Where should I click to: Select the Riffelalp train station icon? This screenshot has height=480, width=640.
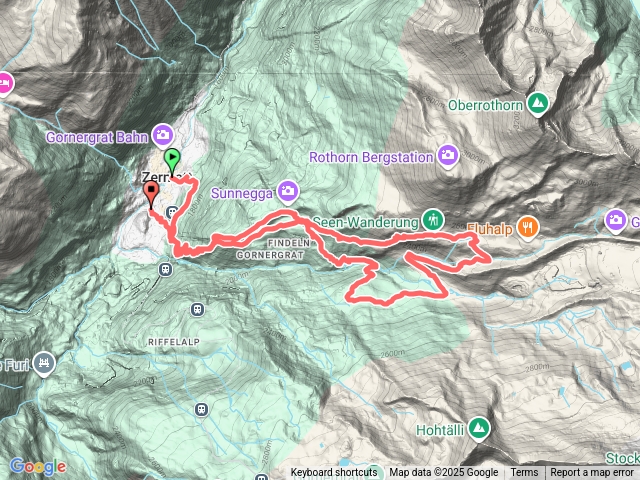pyautogui.click(x=198, y=310)
